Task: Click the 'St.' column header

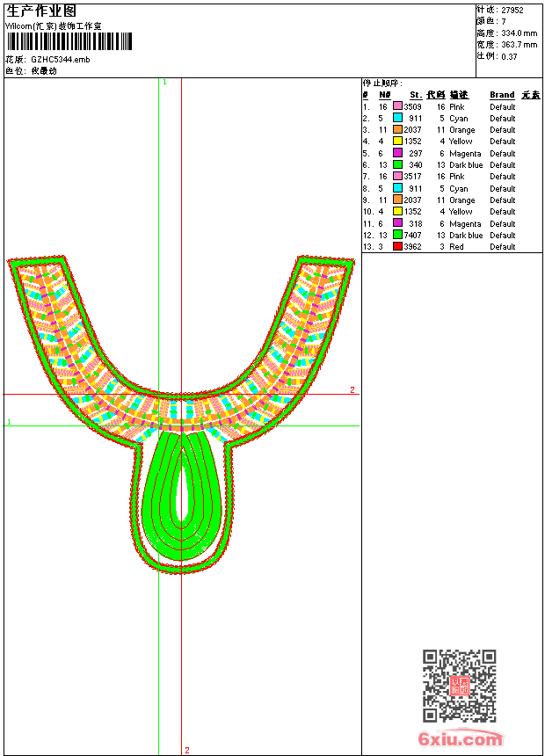Action: click(416, 95)
